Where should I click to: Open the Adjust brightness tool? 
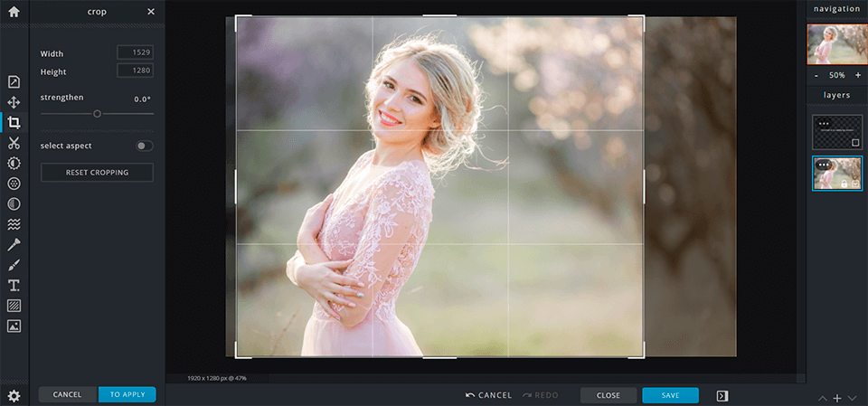[14, 163]
